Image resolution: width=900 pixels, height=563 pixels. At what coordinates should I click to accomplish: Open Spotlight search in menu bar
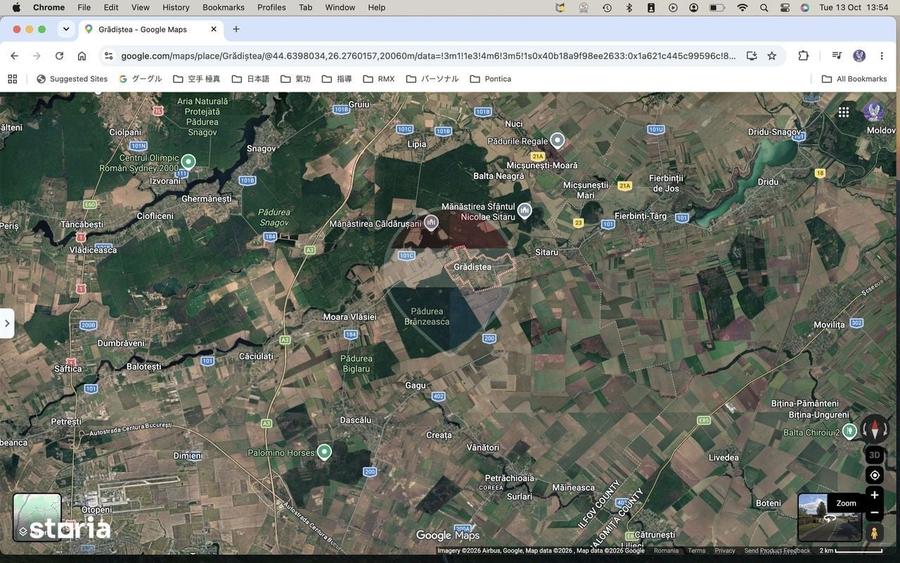click(763, 7)
